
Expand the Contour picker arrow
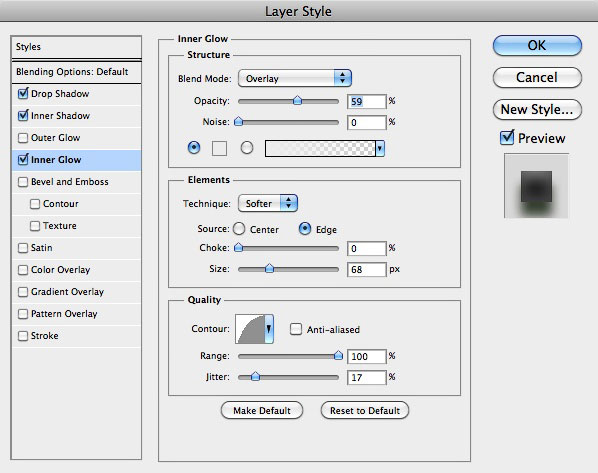[x=269, y=329]
